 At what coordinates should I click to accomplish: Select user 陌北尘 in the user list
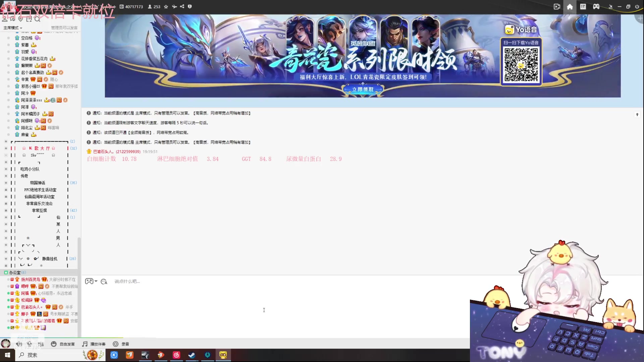point(27,128)
